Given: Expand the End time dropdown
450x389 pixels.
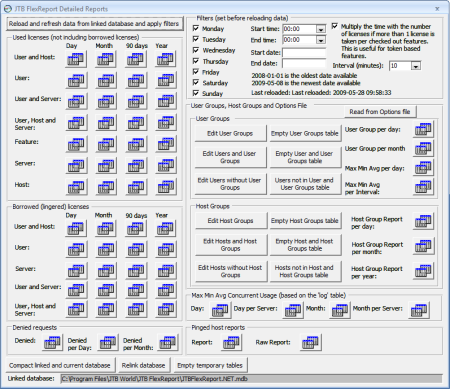Looking at the screenshot, I should pos(321,40).
